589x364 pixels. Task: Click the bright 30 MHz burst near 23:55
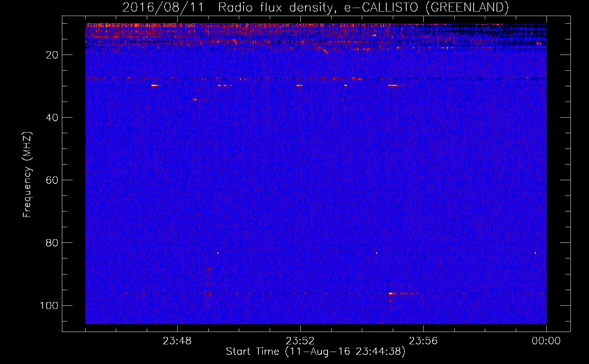[x=392, y=86]
